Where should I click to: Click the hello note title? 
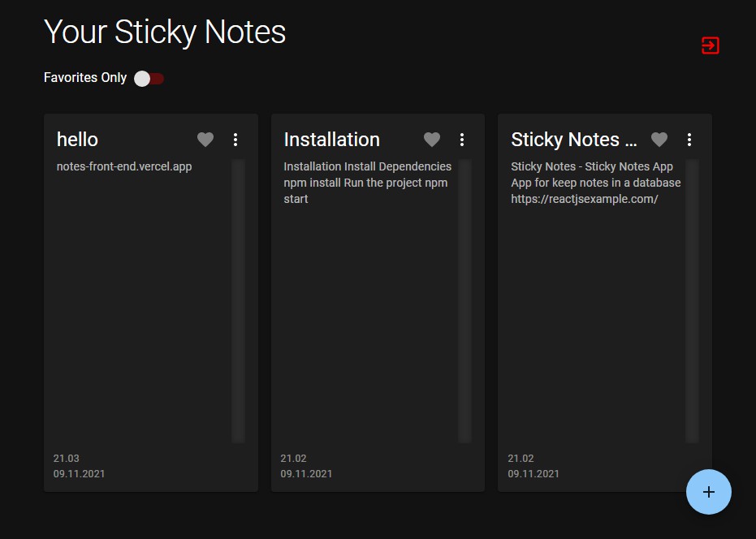(x=77, y=140)
